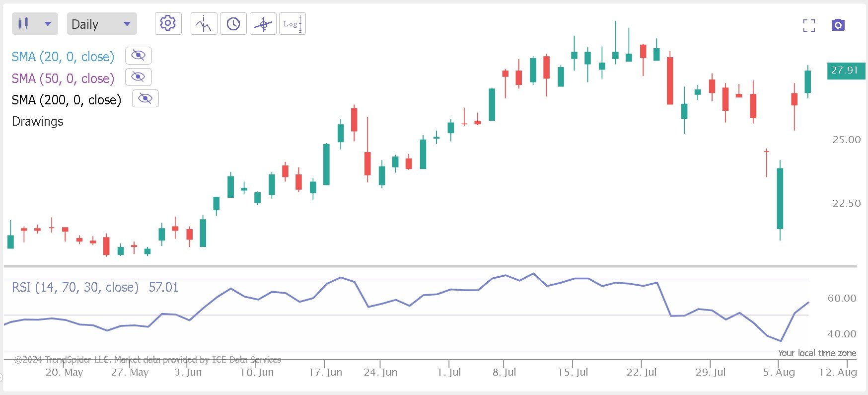
Task: Click the candlestick chart type icon
Action: click(x=23, y=24)
